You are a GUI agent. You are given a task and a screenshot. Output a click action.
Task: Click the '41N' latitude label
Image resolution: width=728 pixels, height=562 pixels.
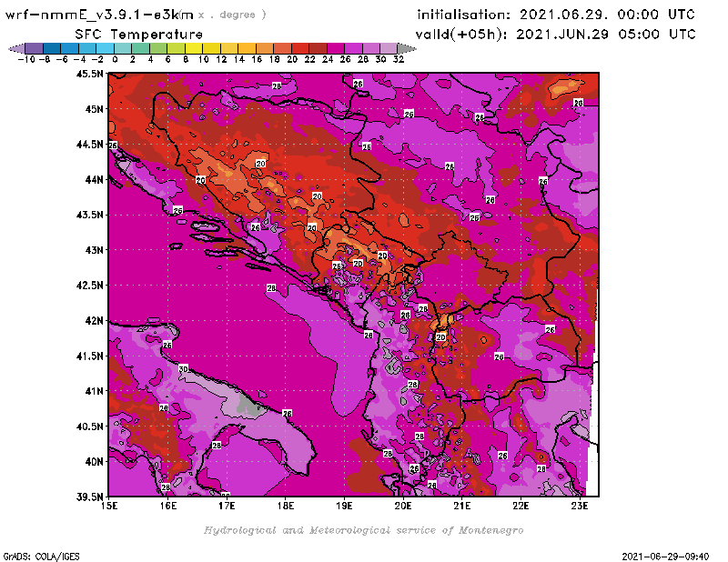(94, 391)
